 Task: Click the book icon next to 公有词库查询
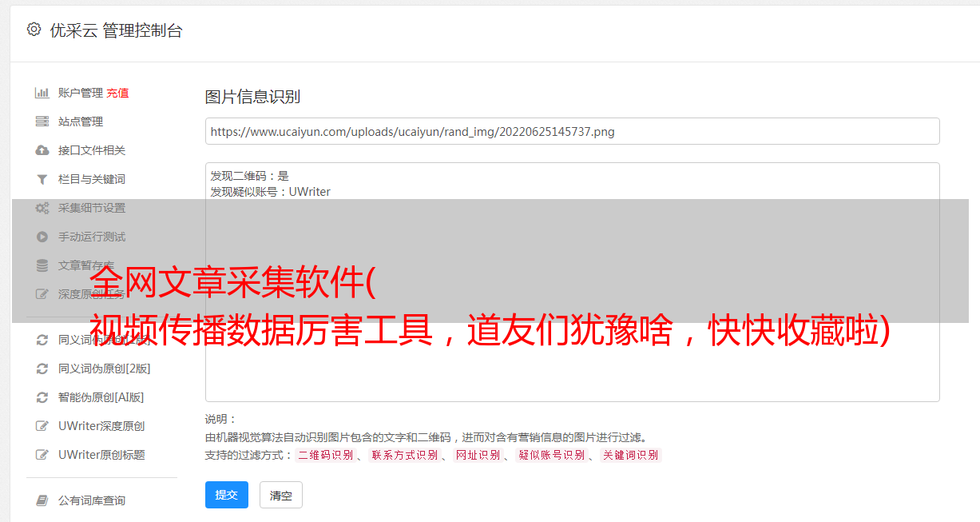click(x=42, y=500)
